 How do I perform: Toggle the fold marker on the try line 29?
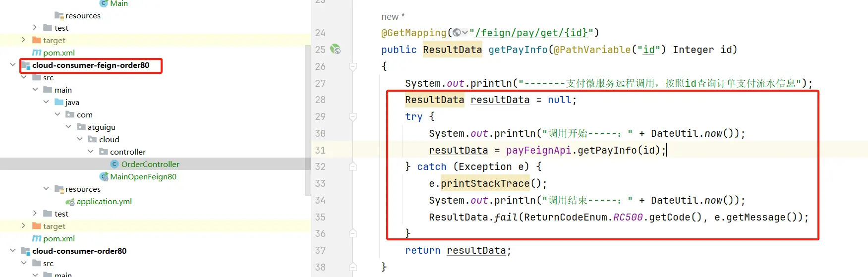click(x=353, y=117)
